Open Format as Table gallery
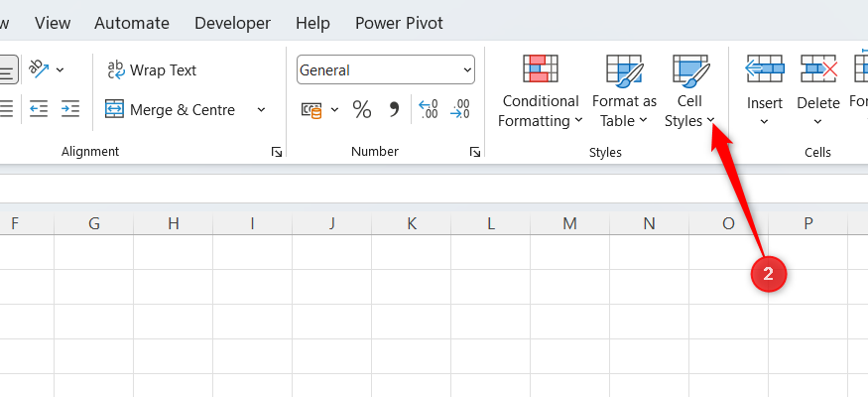 click(624, 91)
